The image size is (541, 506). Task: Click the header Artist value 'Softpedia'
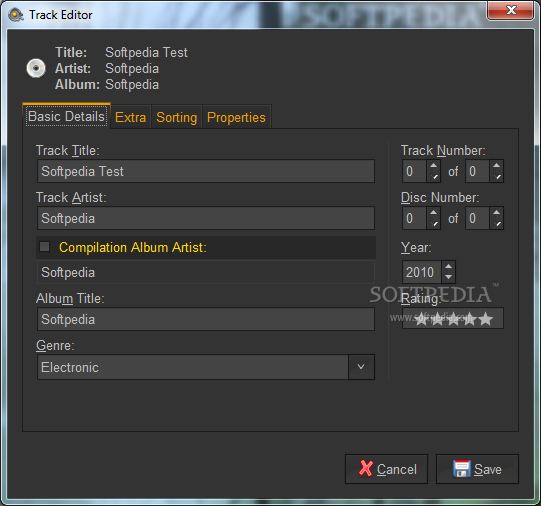(x=132, y=68)
